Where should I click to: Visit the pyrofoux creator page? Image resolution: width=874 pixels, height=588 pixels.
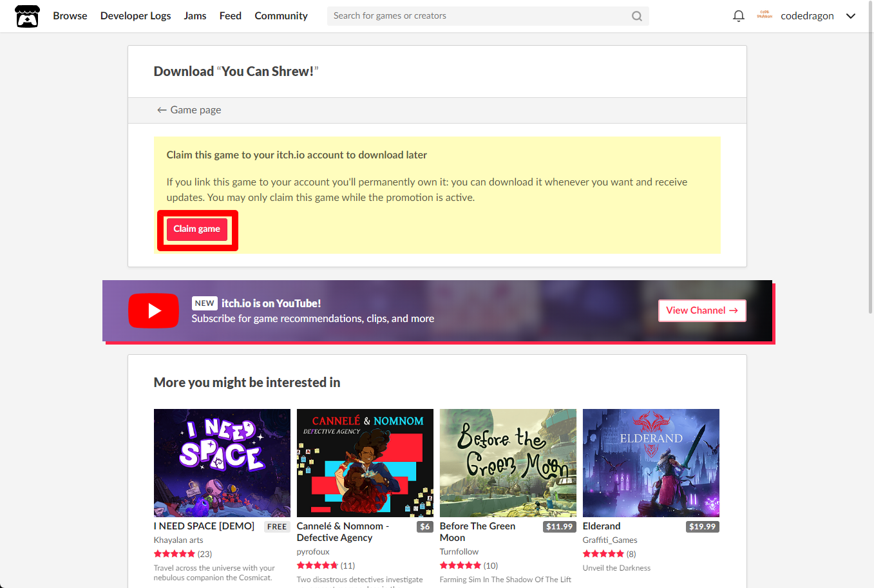[x=313, y=552]
